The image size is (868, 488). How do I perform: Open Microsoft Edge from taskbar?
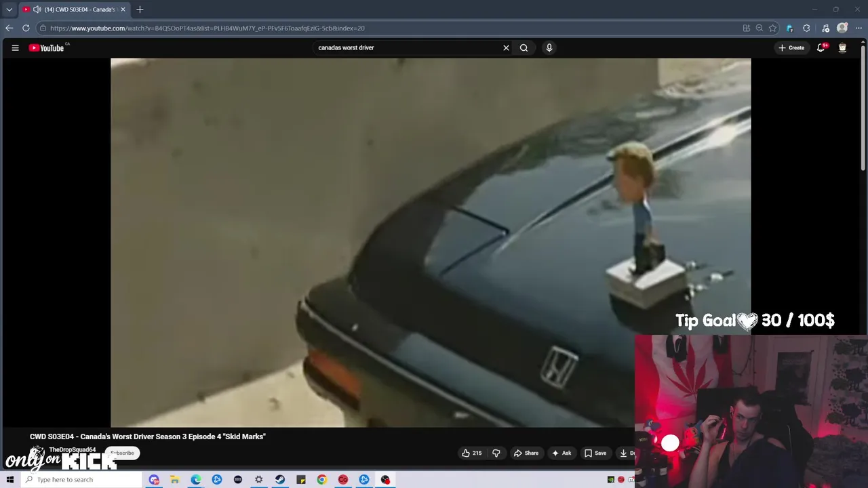click(195, 479)
